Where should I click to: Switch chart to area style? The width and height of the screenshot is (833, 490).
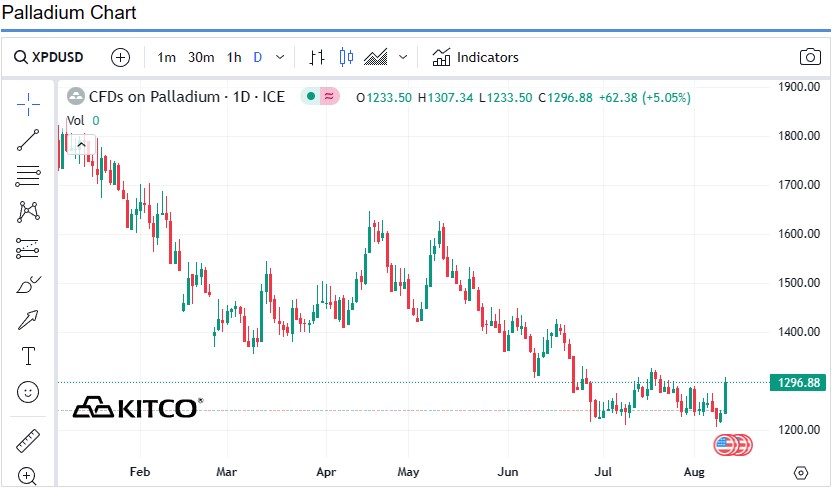(376, 57)
